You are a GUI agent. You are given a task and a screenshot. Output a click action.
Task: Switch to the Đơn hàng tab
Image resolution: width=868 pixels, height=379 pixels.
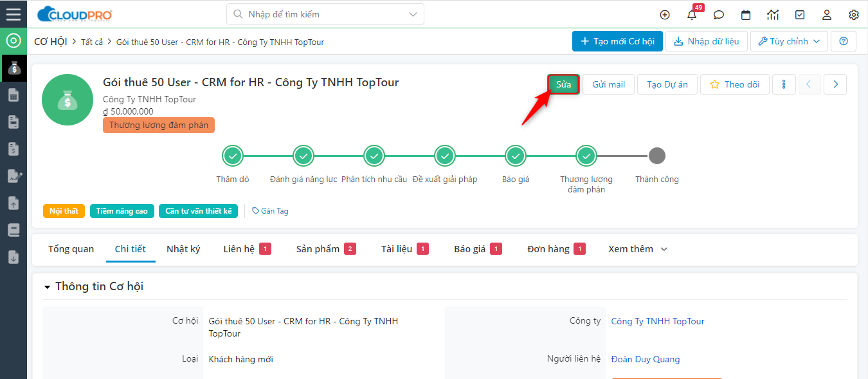coord(556,249)
